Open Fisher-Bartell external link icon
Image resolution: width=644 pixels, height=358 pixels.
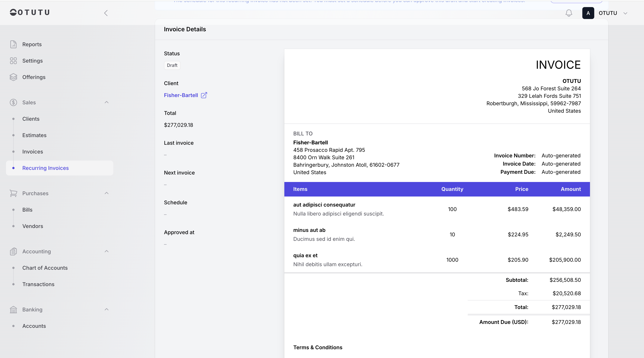[204, 95]
